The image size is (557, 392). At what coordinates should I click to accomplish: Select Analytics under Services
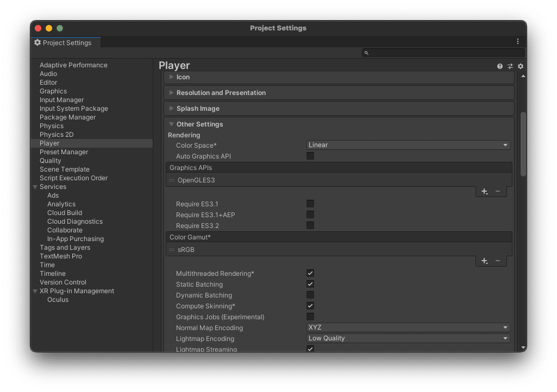(61, 204)
